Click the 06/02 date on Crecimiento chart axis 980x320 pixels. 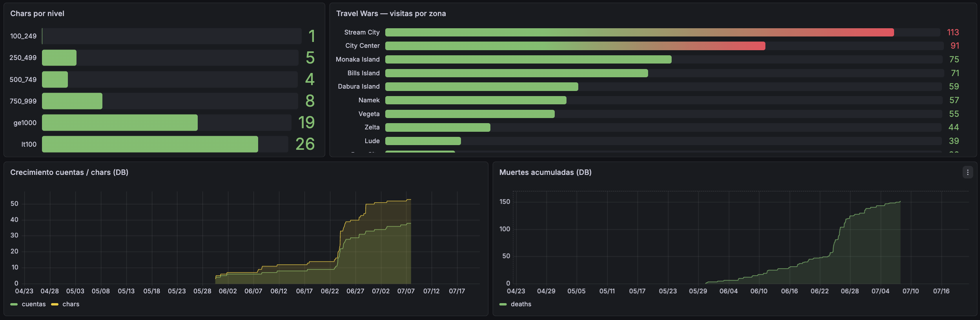tap(228, 291)
